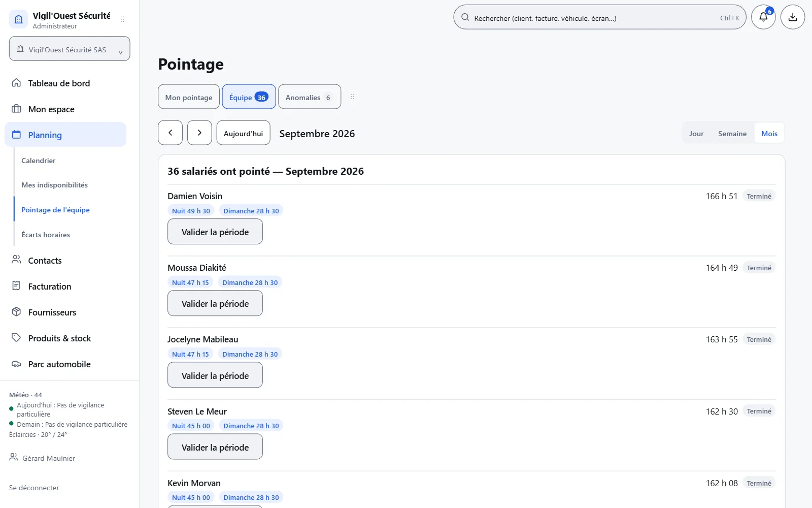Click Moussa Diakité's Dimanche 28 h 30 tag
The height and width of the screenshot is (508, 812).
pos(250,282)
